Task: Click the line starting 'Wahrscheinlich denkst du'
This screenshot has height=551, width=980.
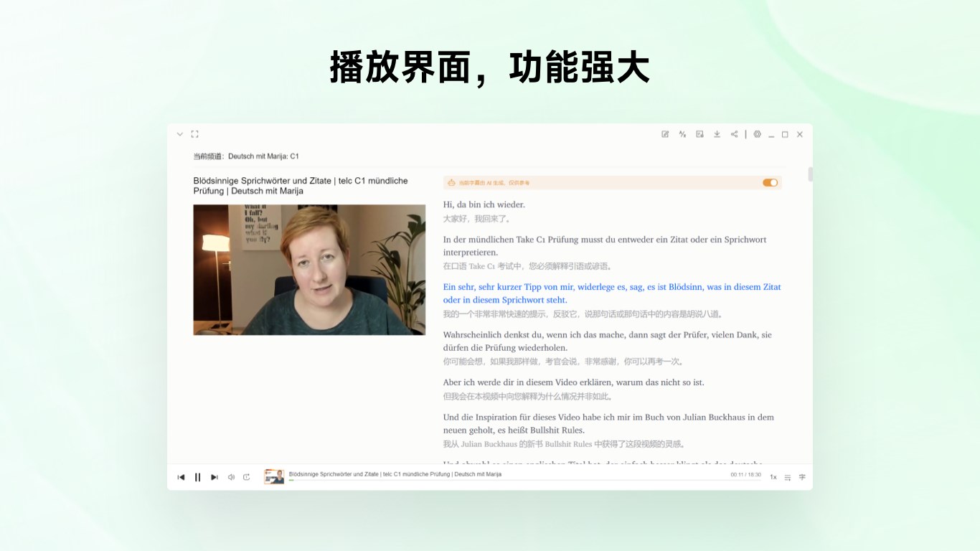Action: 608,342
